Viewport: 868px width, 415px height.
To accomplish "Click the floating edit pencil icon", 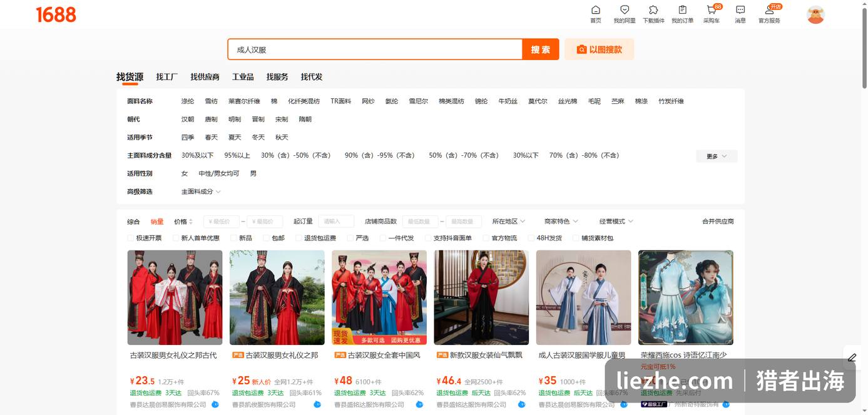I will pos(852,358).
